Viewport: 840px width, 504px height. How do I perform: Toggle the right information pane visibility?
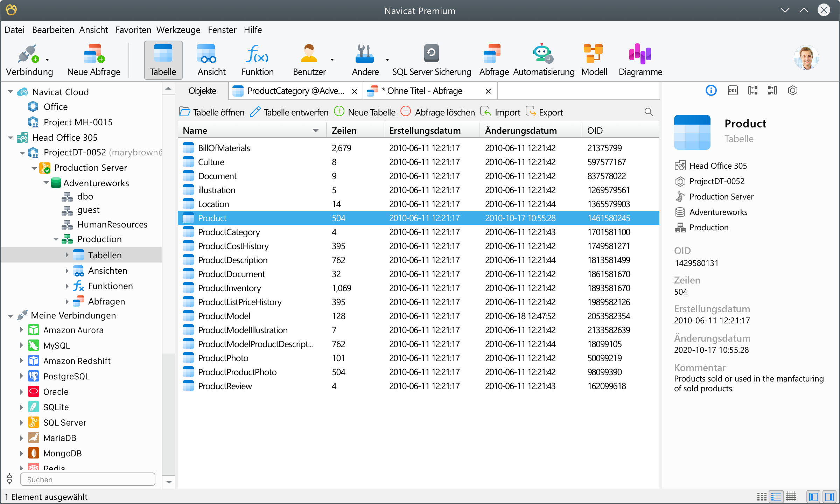pos(829,496)
